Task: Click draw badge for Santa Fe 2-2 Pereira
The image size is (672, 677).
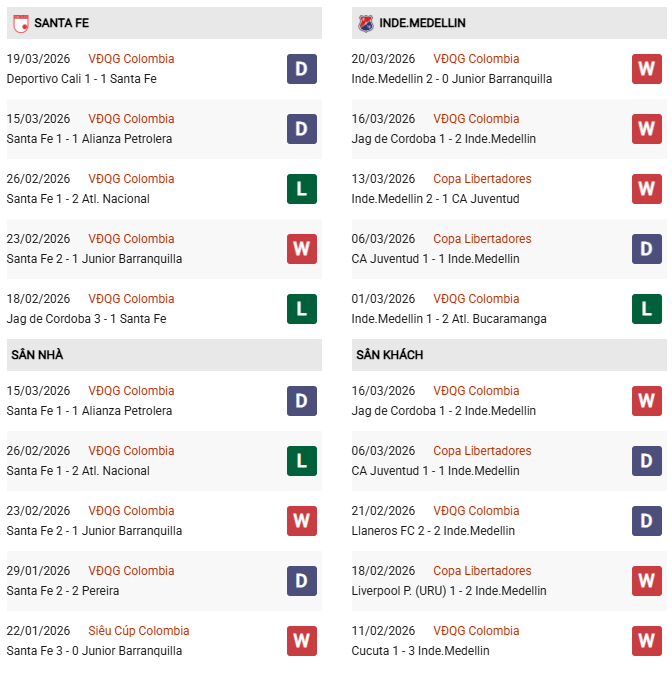Action: 302,581
